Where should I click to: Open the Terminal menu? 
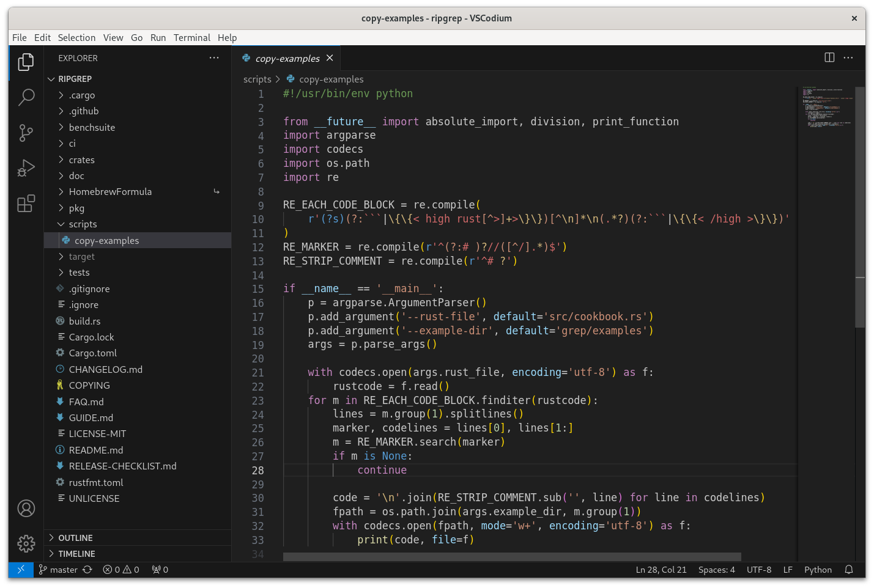click(192, 37)
